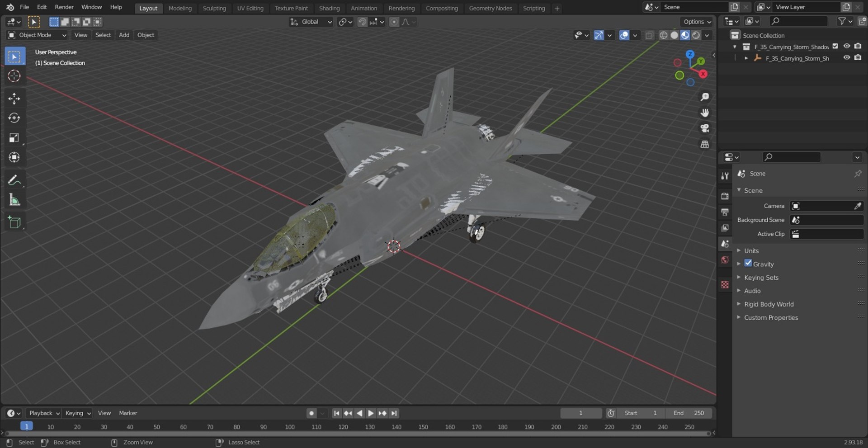
Task: Select the Annotate tool
Action: [x=14, y=180]
